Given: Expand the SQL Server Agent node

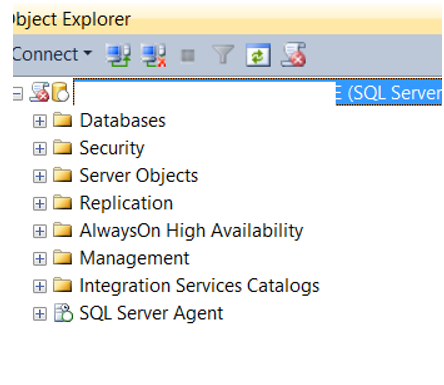Looking at the screenshot, I should pyautogui.click(x=40, y=314).
